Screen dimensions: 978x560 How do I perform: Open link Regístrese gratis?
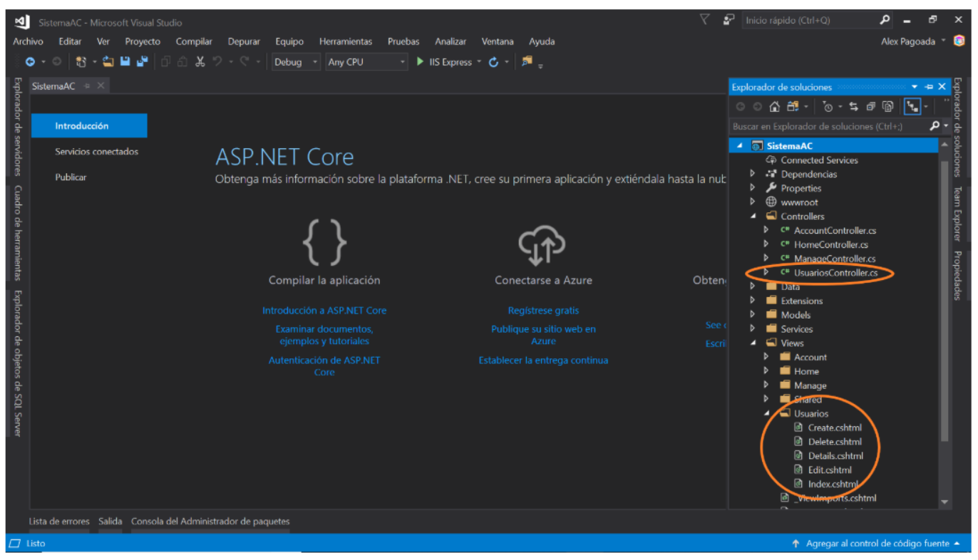click(x=543, y=311)
